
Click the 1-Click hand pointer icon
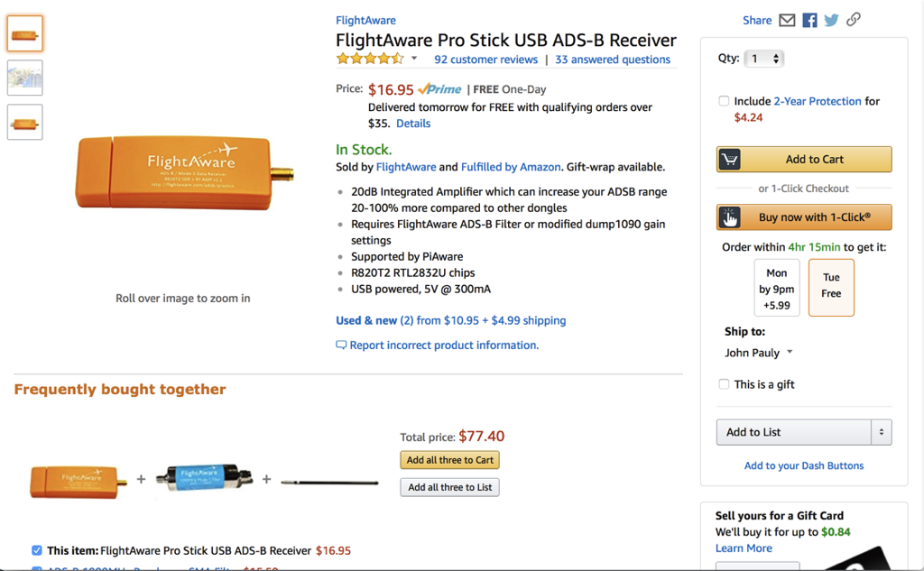(x=729, y=217)
